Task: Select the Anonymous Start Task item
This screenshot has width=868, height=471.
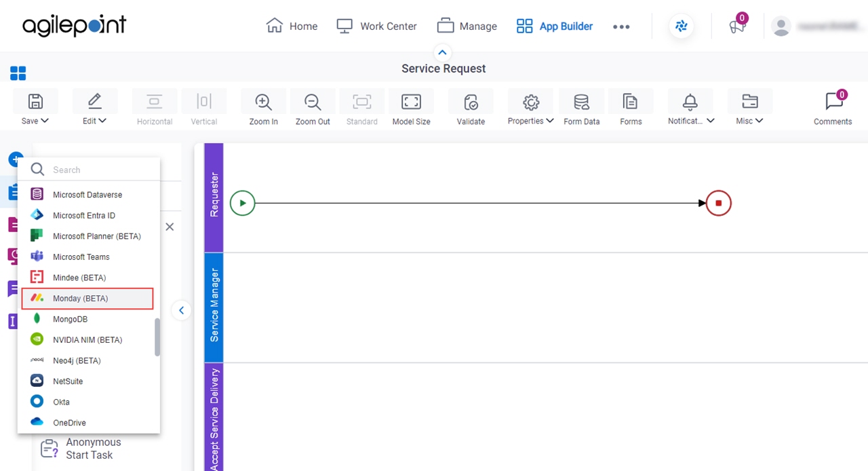Action: 81,449
